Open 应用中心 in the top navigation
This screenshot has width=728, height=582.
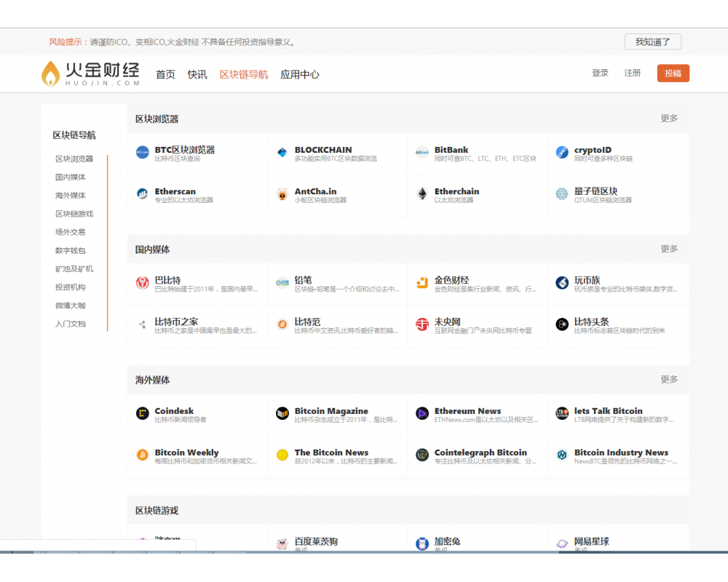click(300, 74)
